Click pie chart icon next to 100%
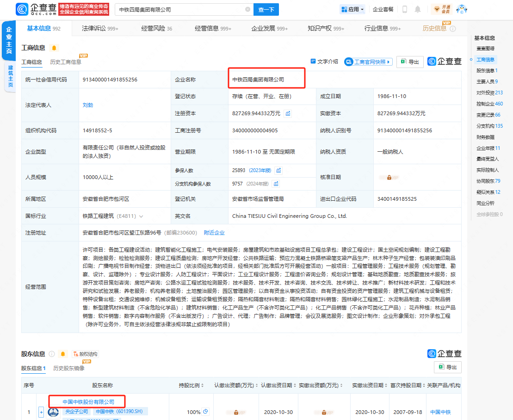The width and height of the screenshot is (513, 420). click(205, 412)
